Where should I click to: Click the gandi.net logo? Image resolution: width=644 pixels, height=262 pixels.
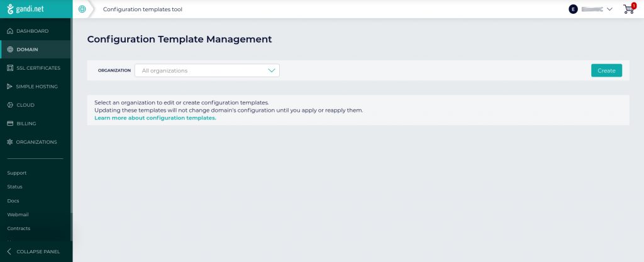(x=25, y=9)
